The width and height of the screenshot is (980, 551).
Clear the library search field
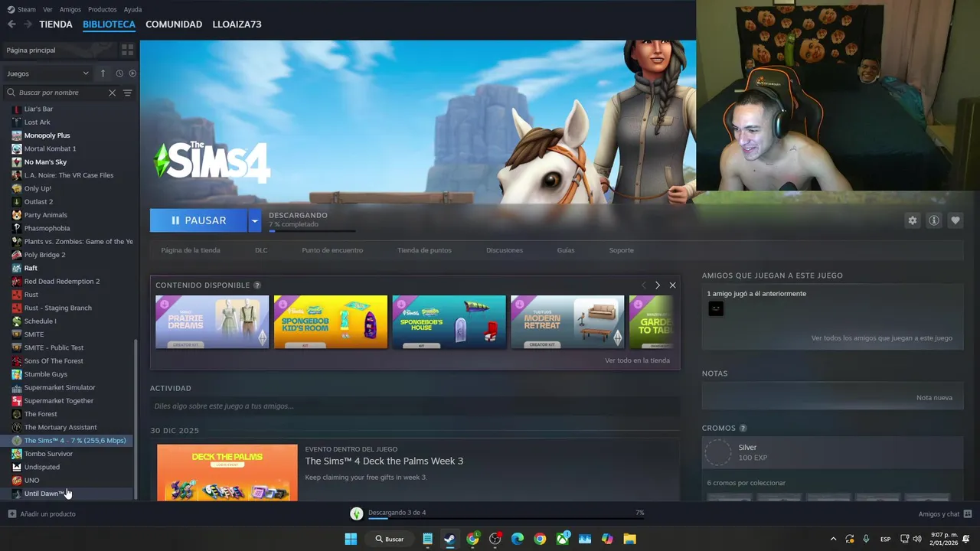click(x=112, y=93)
